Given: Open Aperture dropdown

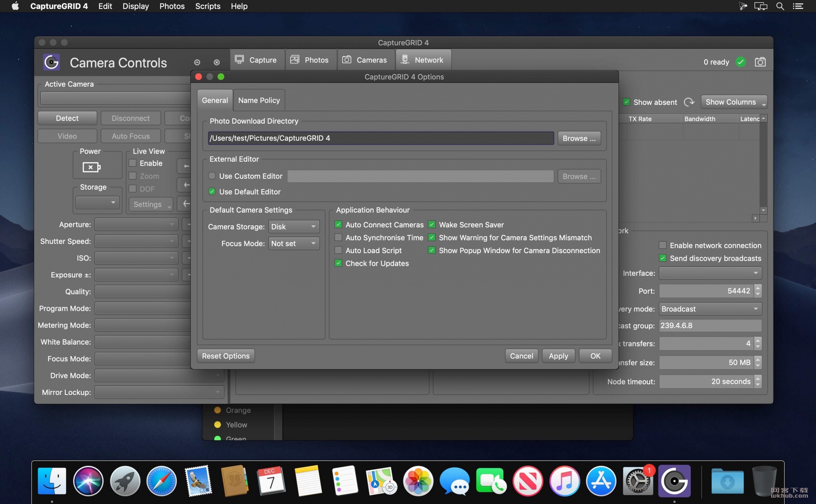Looking at the screenshot, I should point(136,224).
